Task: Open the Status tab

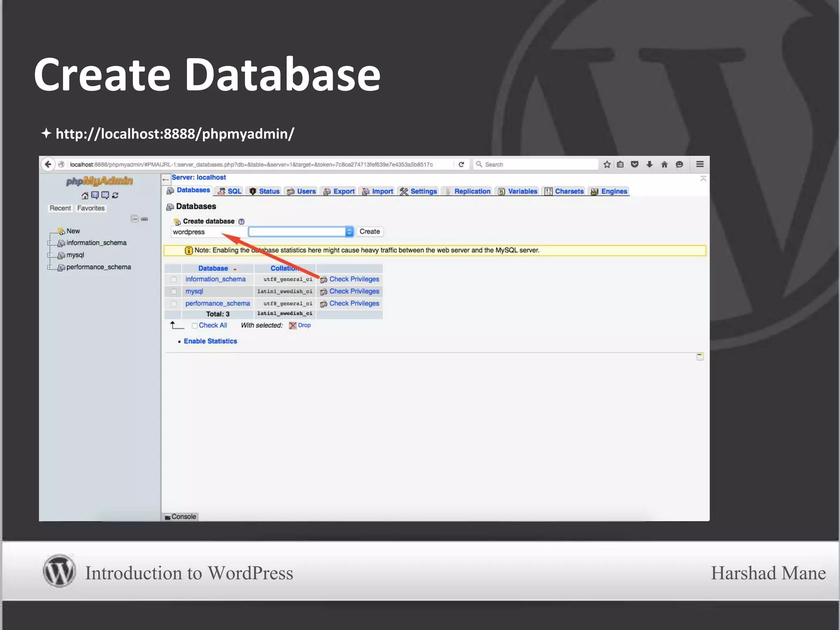Action: point(265,191)
